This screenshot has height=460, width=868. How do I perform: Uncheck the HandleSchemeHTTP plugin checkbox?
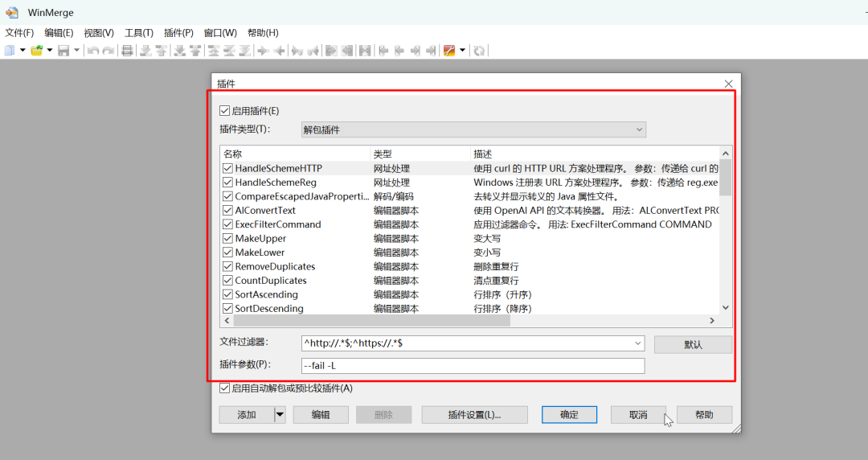[x=227, y=168]
